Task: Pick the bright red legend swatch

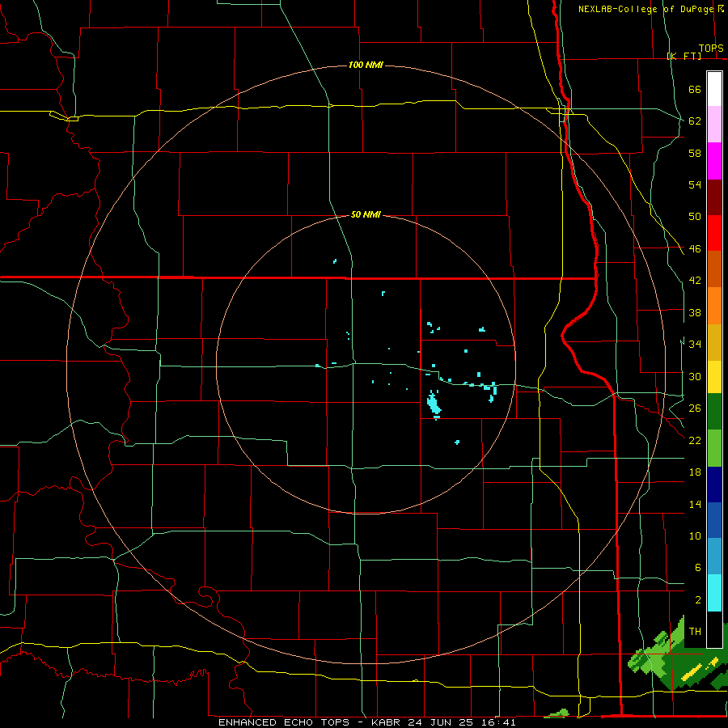Action: (714, 233)
